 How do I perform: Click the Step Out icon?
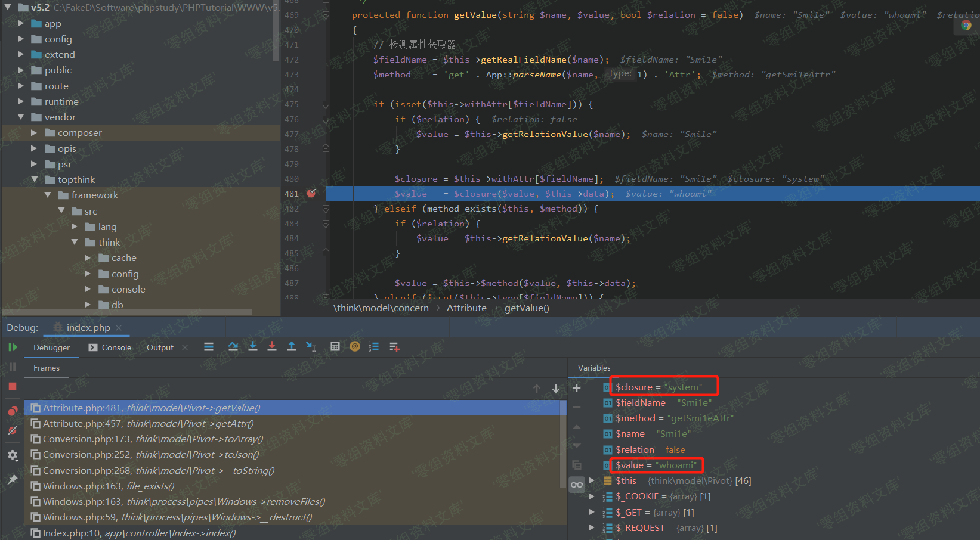point(292,347)
